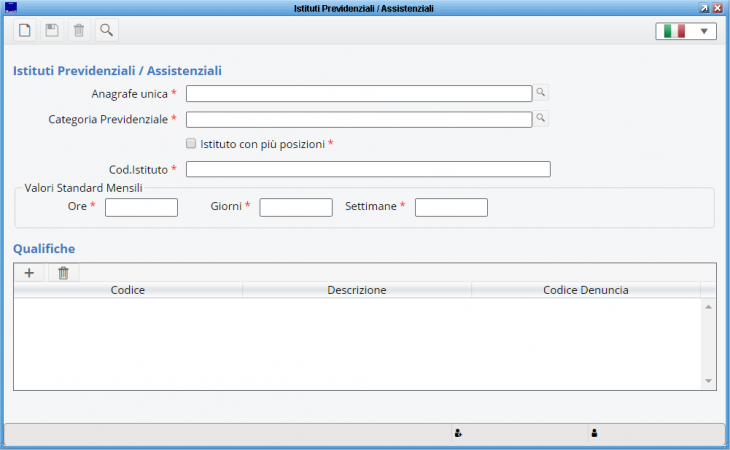The height and width of the screenshot is (450, 730).
Task: Select the Giorni input box
Action: (296, 207)
